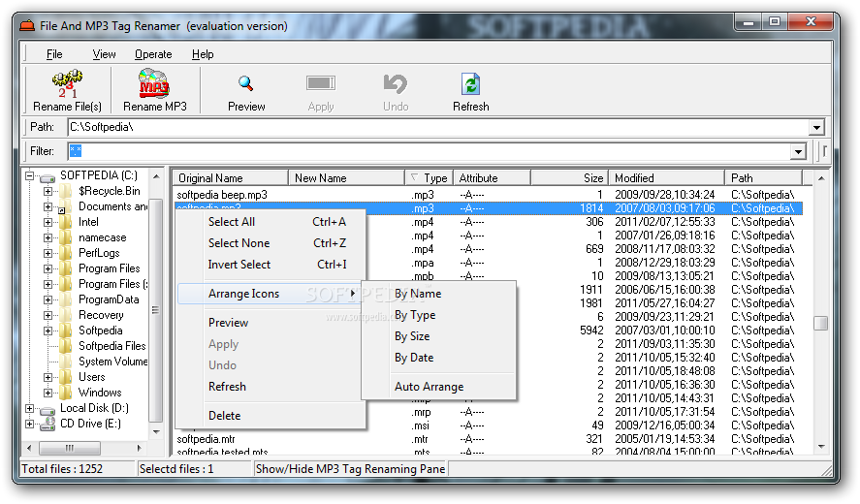Click the PerfLogs folder icon

click(66, 253)
